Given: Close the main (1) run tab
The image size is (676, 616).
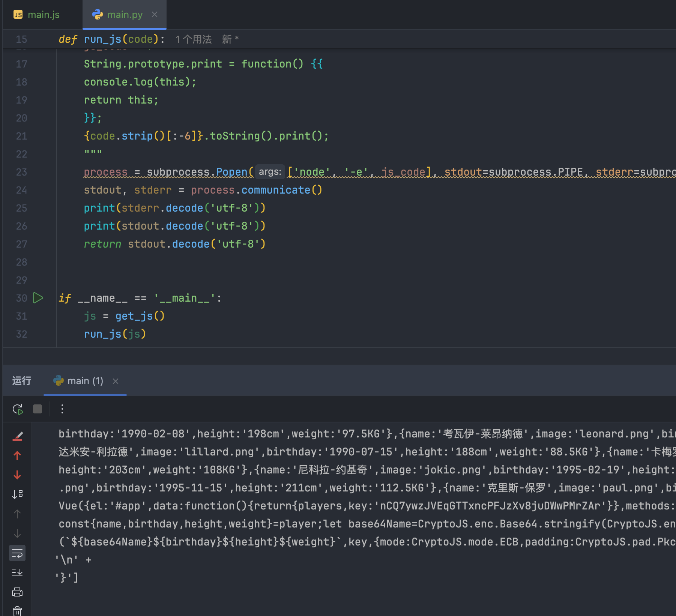Looking at the screenshot, I should (116, 381).
